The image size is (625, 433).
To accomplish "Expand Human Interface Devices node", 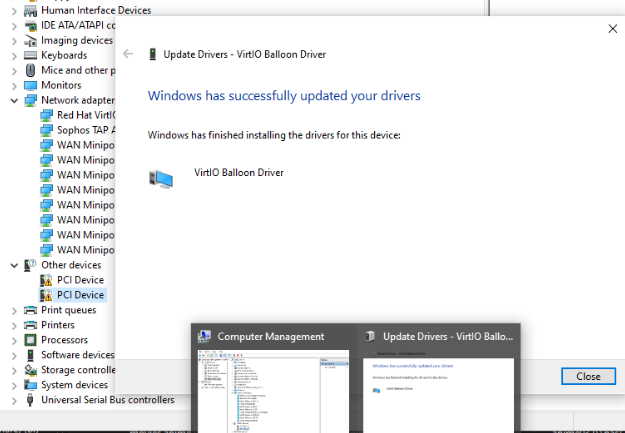I will (x=14, y=11).
